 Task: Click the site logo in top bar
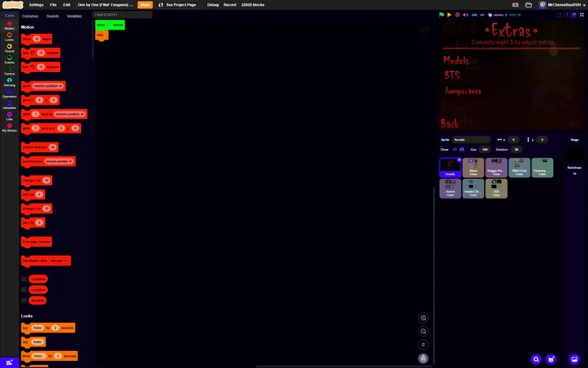point(13,5)
